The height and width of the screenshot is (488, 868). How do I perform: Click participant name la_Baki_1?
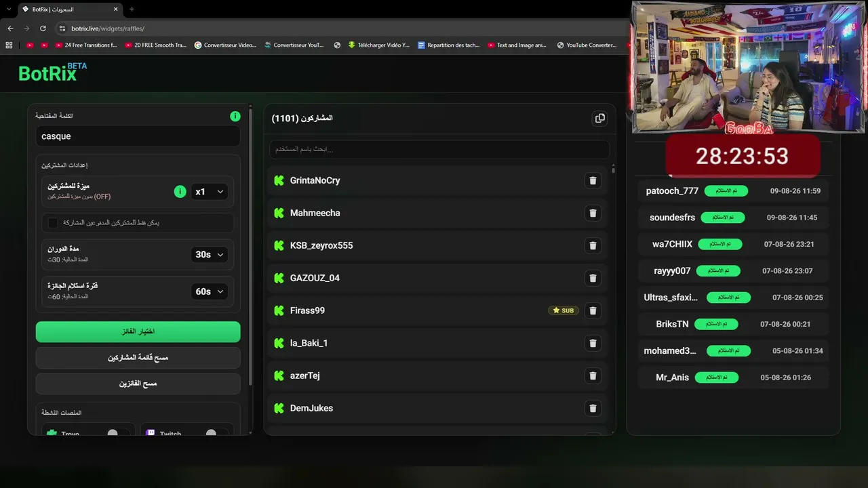tap(309, 343)
